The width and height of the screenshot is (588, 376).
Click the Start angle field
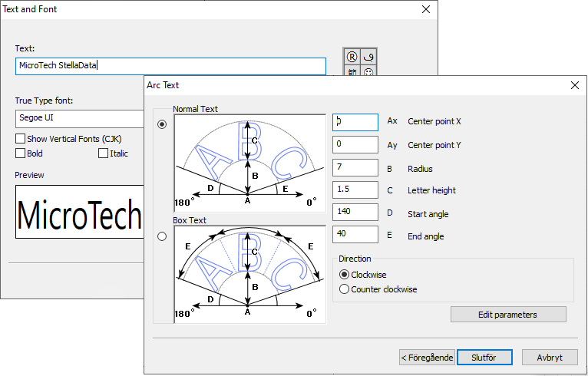coord(355,212)
